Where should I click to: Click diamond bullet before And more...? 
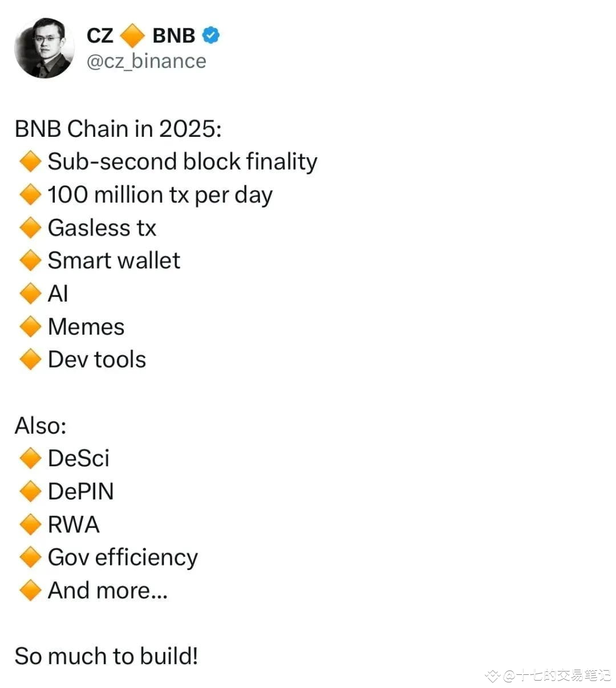click(30, 591)
